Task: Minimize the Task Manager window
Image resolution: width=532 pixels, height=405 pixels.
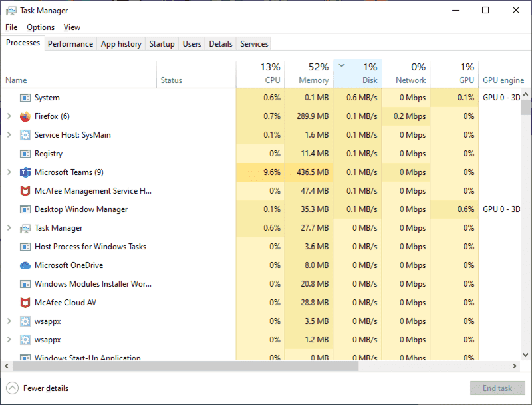Action: [456, 10]
